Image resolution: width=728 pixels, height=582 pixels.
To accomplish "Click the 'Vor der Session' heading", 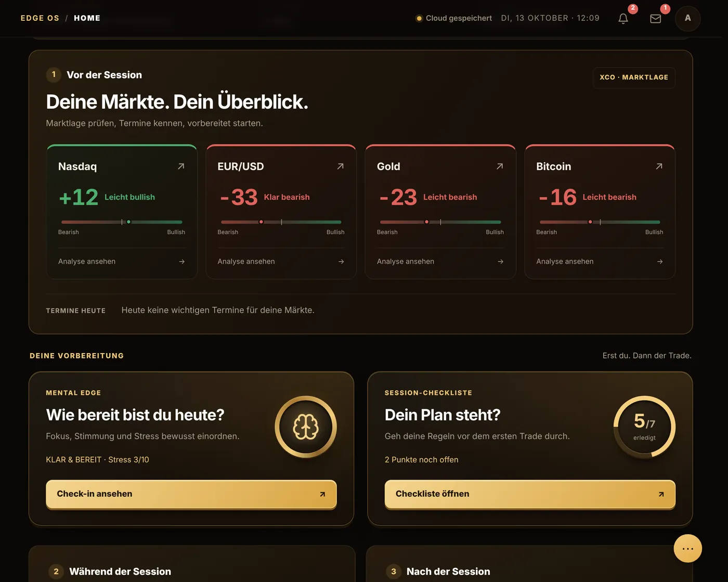I will tap(104, 75).
